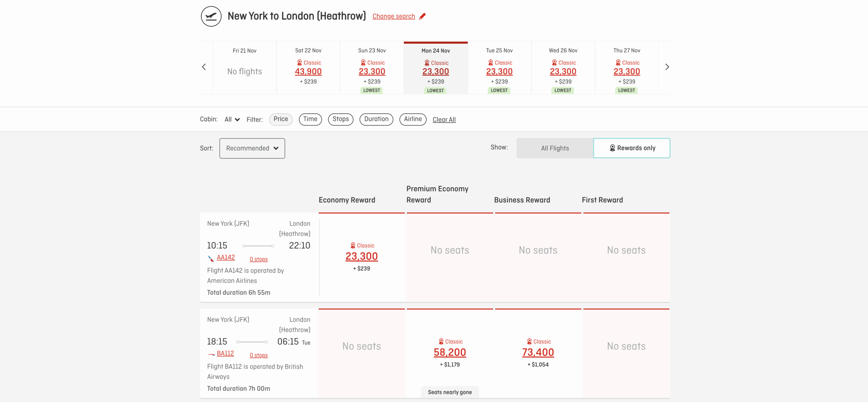Click the American Airlines logo beside flight AA142
Screen dimensions: 868x402
(211, 257)
